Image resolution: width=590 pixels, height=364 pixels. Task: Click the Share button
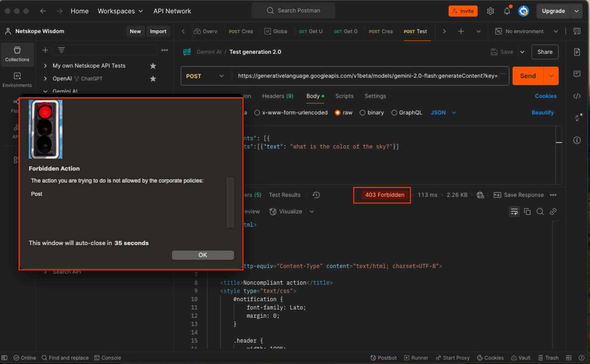[545, 52]
